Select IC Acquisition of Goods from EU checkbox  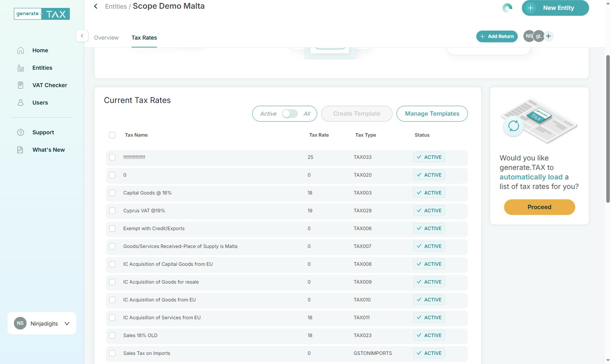[112, 300]
